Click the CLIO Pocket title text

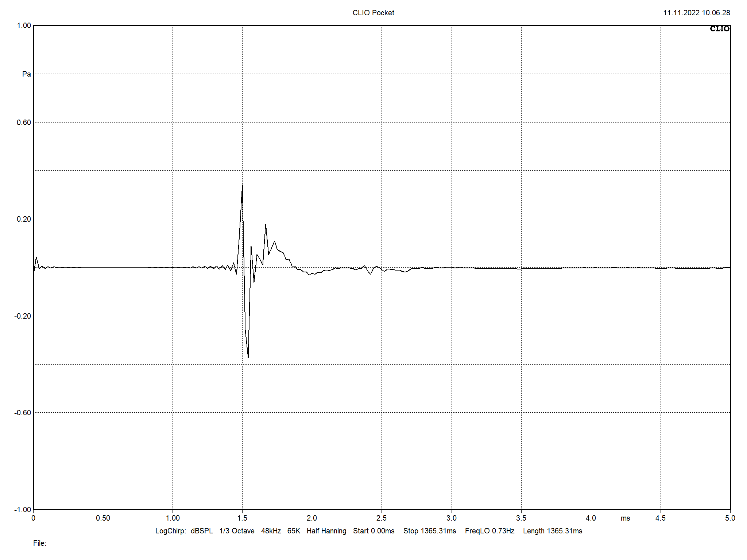coord(373,13)
